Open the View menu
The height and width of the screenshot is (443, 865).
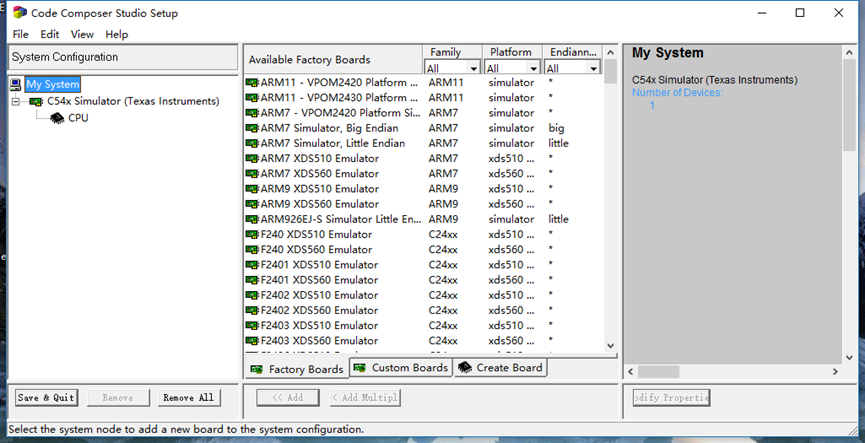(82, 34)
